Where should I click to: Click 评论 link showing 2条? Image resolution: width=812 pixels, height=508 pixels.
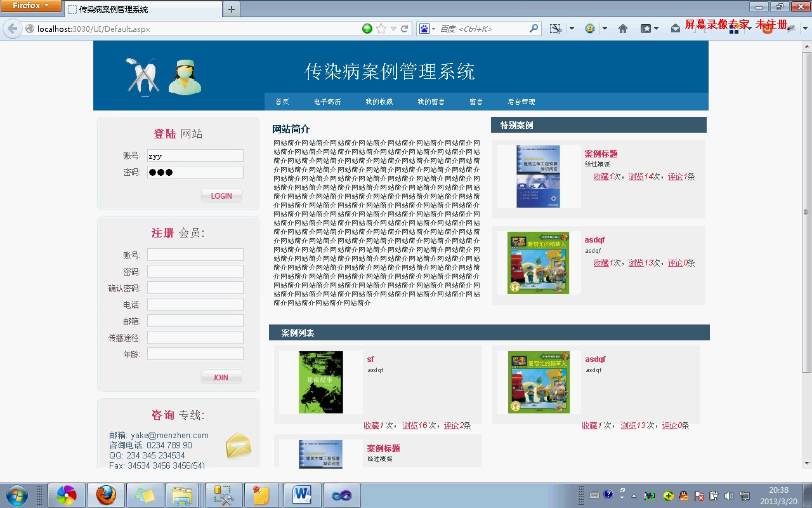(451, 425)
